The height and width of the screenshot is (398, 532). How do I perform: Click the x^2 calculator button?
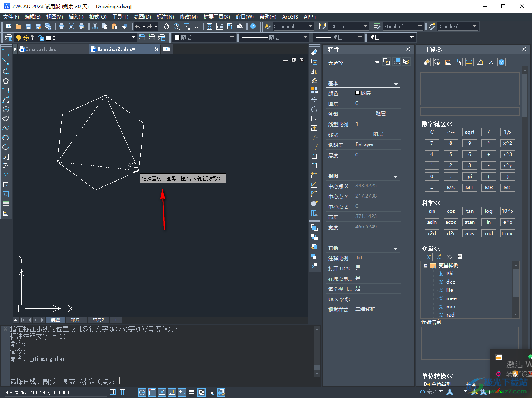[x=508, y=143]
